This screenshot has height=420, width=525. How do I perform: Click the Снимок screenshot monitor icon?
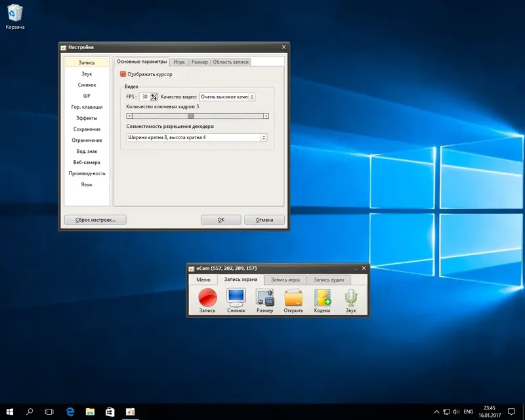[x=236, y=297]
